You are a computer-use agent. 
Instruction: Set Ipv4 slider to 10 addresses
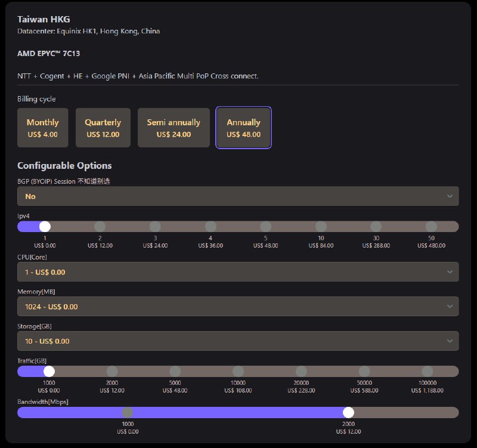pyautogui.click(x=321, y=227)
